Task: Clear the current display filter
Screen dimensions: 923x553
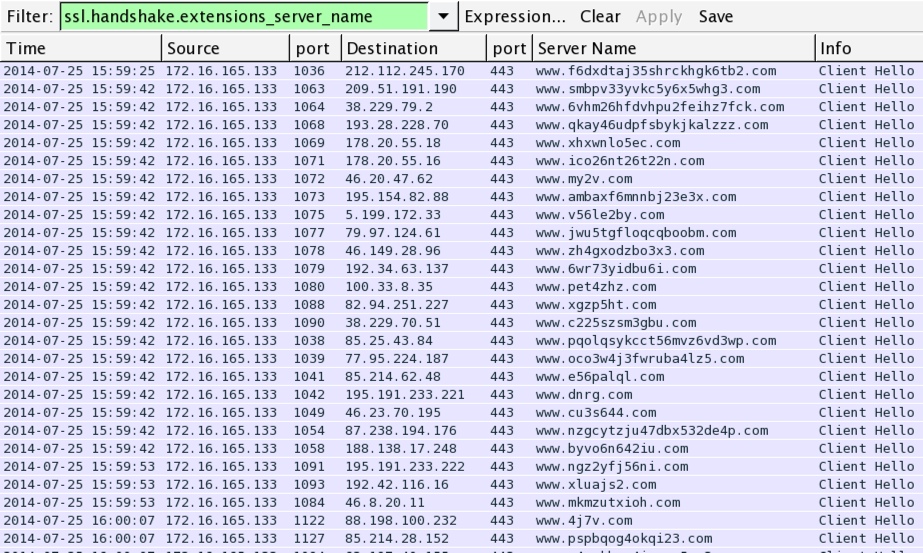Action: click(x=600, y=17)
